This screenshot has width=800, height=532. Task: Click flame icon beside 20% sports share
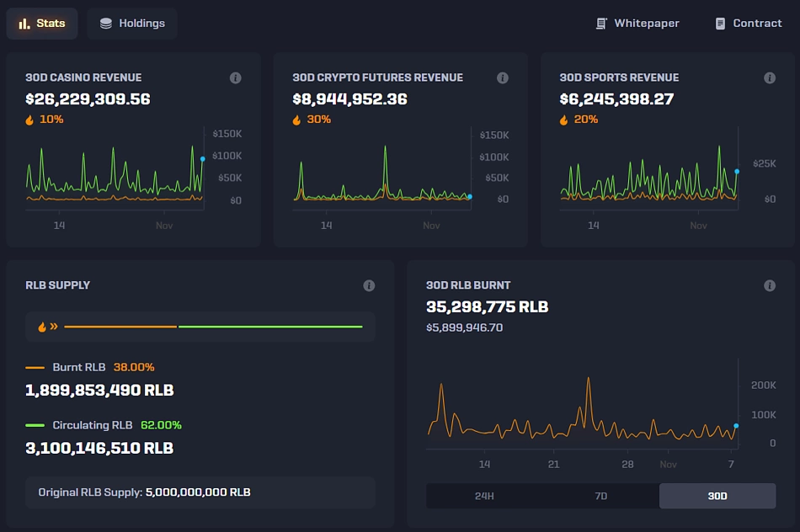click(563, 120)
